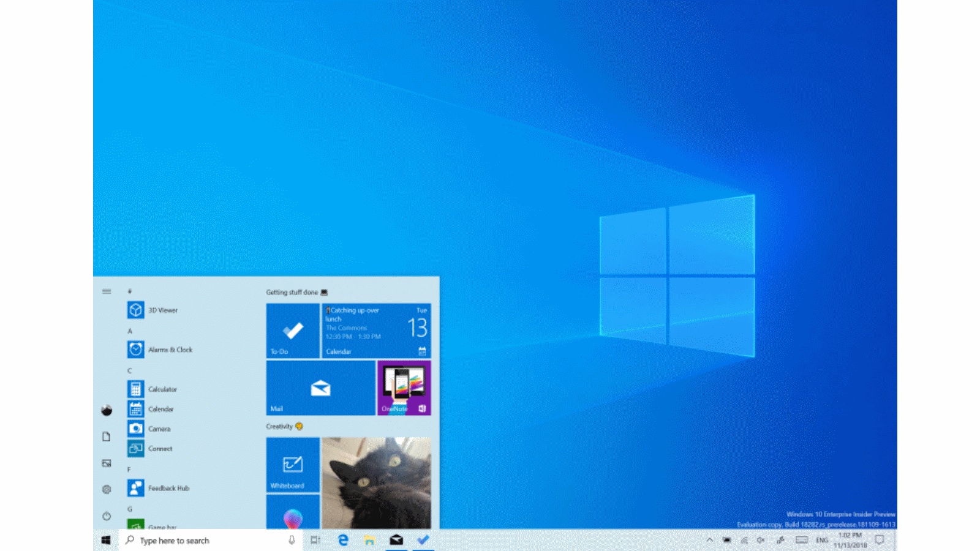Open the Camera app

(x=160, y=429)
